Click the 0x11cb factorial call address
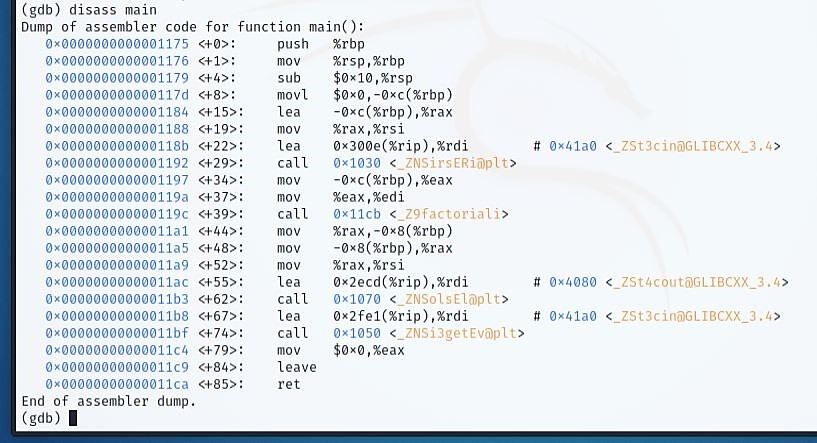 pyautogui.click(x=357, y=214)
